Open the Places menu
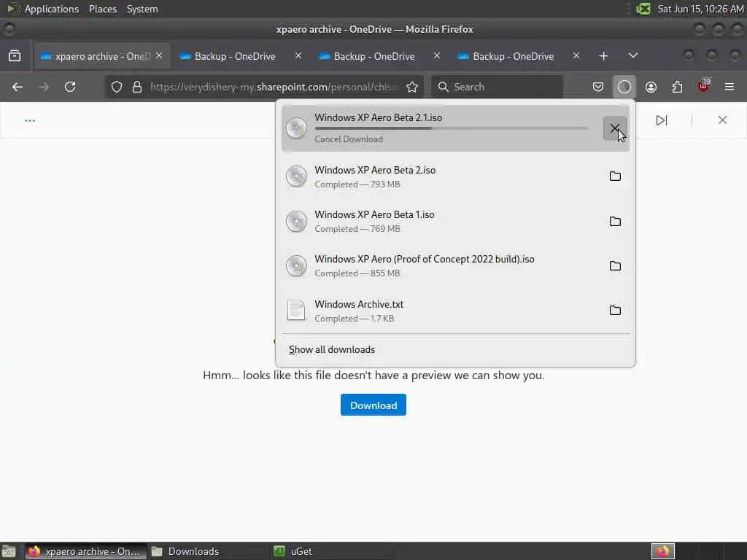The image size is (747, 560). point(102,9)
